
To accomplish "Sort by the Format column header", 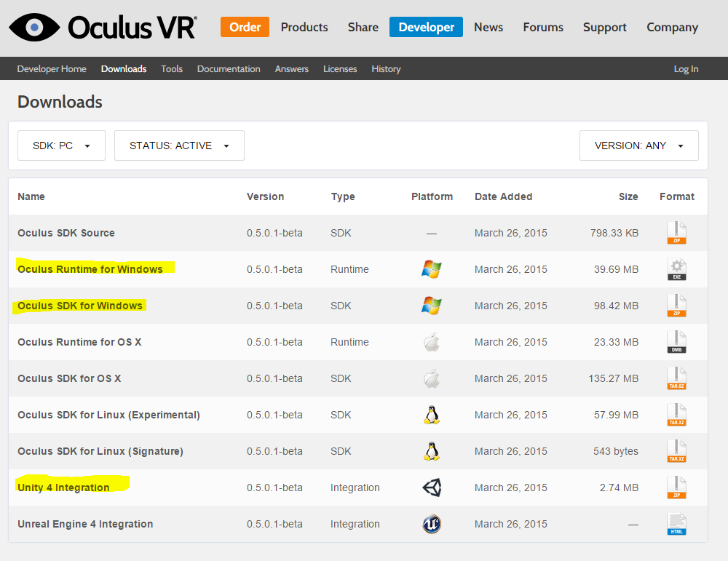I will point(677,196).
